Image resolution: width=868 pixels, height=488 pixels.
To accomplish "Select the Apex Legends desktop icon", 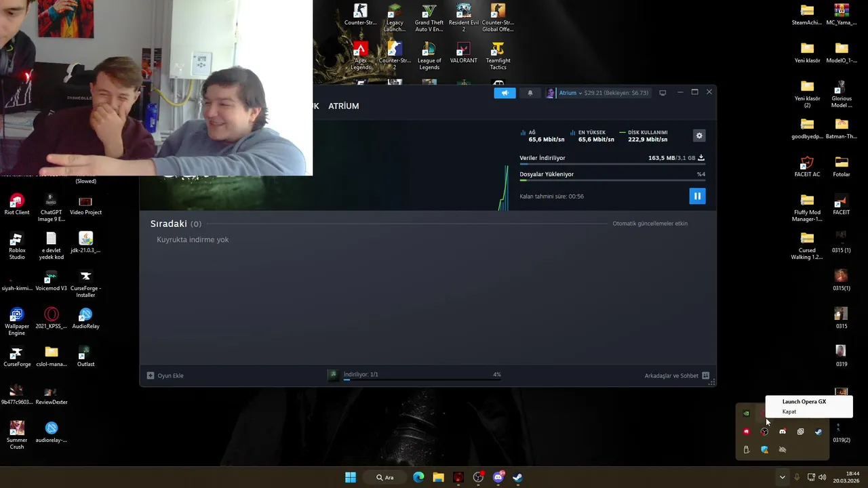I will click(361, 57).
